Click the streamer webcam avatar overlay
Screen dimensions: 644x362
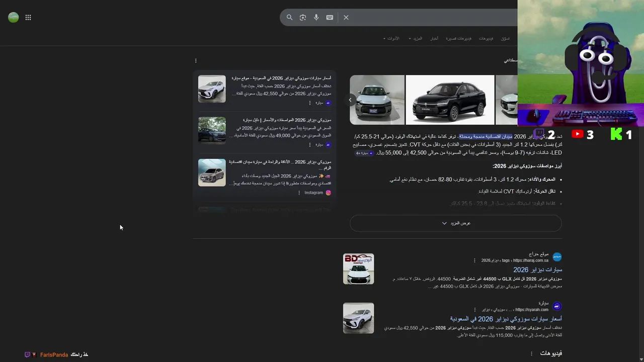[x=581, y=63]
